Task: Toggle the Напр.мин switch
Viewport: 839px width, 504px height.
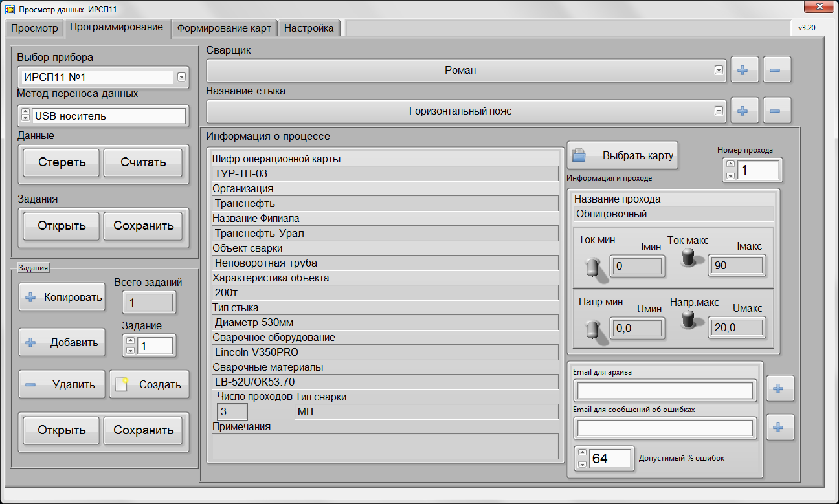Action: 592,329
